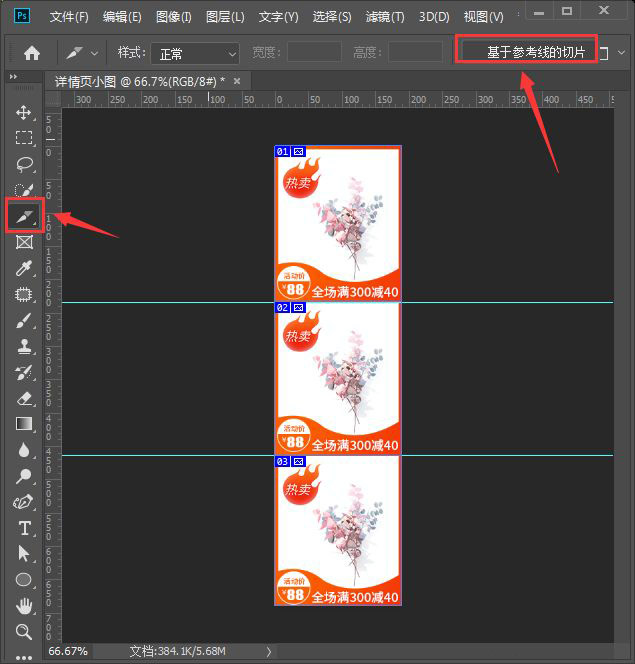The image size is (635, 664).
Task: Select the Quick Selection tool
Action: point(24,190)
